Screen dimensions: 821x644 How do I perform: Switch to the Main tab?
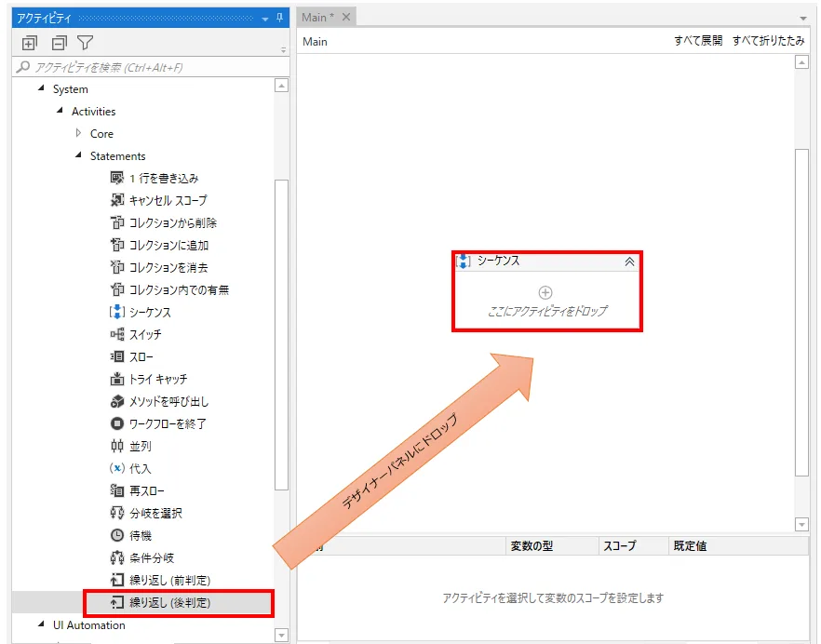point(317,17)
